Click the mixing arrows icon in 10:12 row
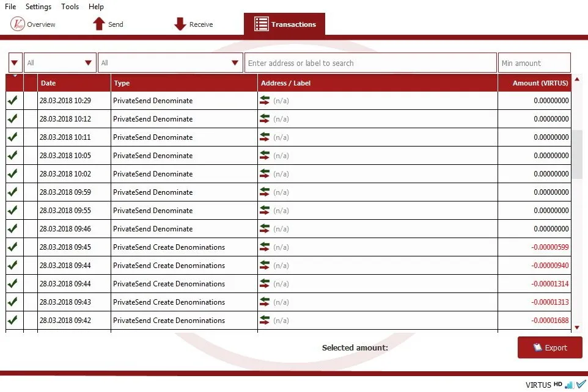 (265, 119)
